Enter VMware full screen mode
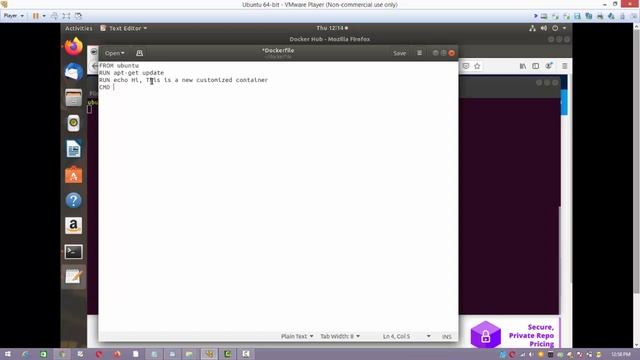 (66, 16)
